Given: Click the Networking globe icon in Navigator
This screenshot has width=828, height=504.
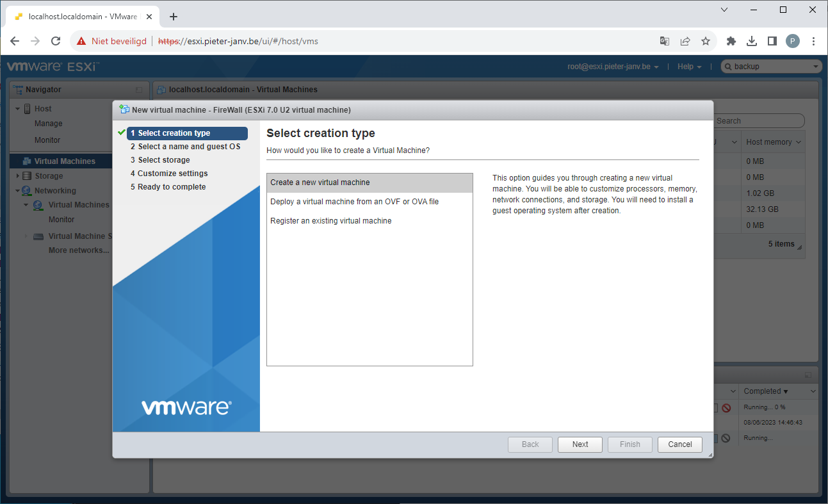Looking at the screenshot, I should (x=26, y=191).
